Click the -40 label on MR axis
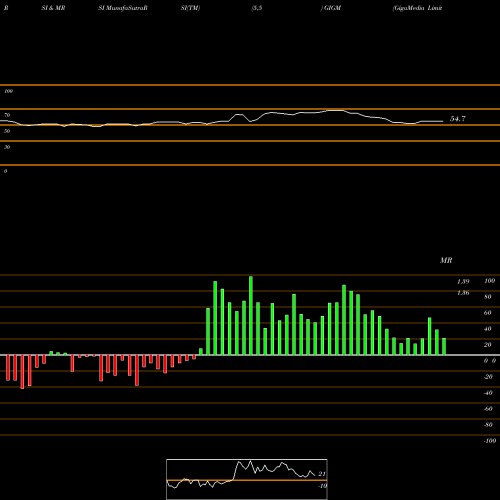This screenshot has width=500, height=500. (488, 393)
